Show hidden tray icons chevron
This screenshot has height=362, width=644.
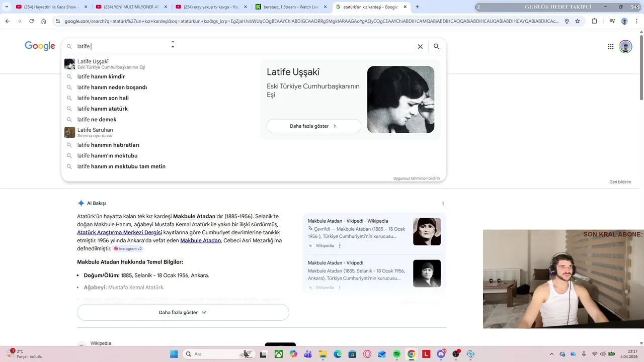(551, 354)
